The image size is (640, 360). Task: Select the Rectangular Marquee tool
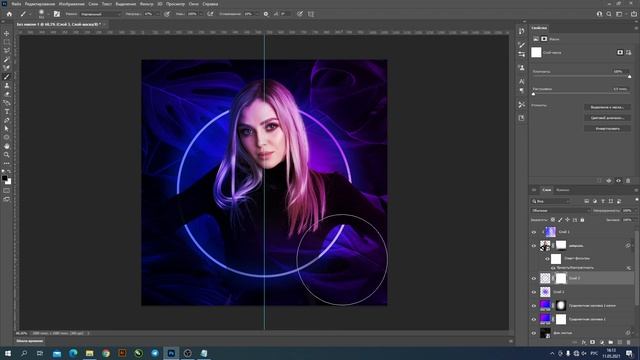point(7,42)
